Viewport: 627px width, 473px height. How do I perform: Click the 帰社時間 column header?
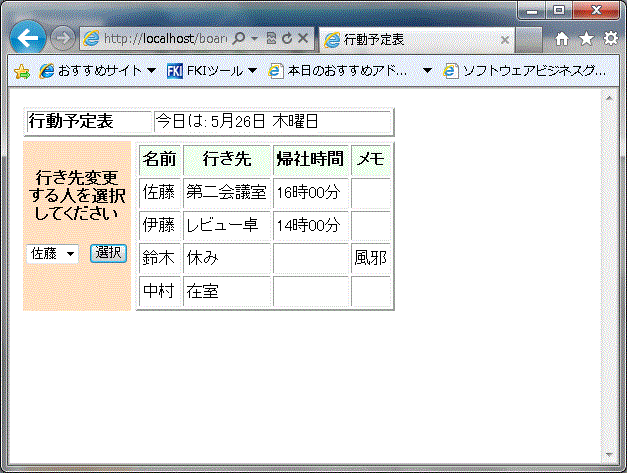310,159
